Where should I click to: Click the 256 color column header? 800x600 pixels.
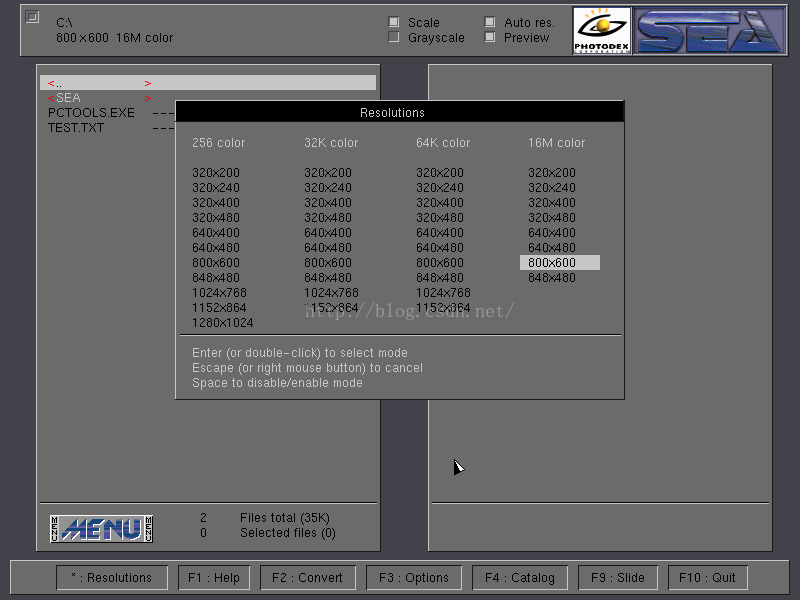click(x=219, y=142)
